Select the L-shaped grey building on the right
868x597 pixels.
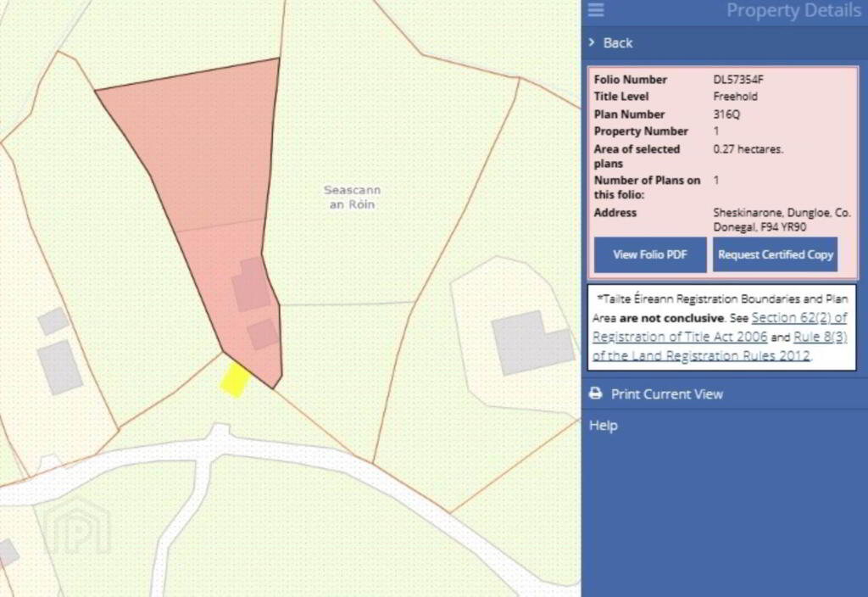[530, 341]
